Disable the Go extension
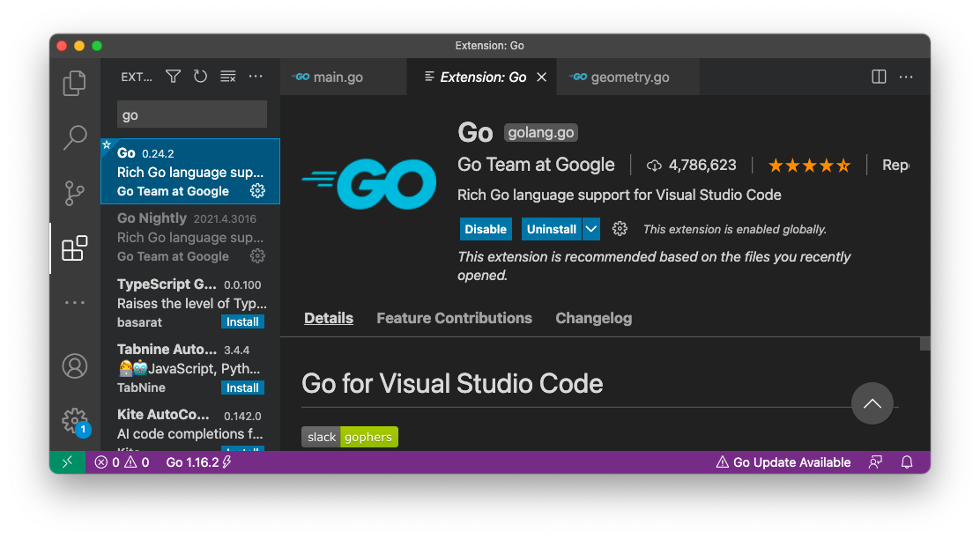 [x=486, y=229]
